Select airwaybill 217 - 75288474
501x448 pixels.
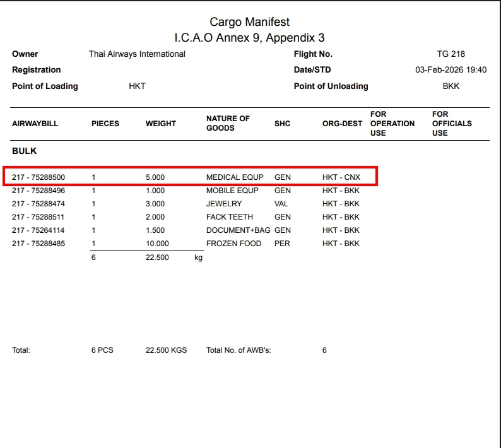(38, 204)
